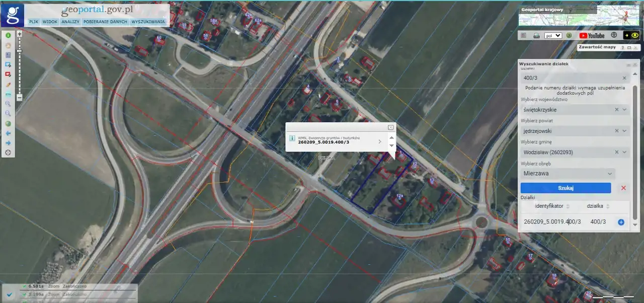This screenshot has width=644, height=303.
Task: Click the blue forward arrow for next view
Action: (x=8, y=143)
